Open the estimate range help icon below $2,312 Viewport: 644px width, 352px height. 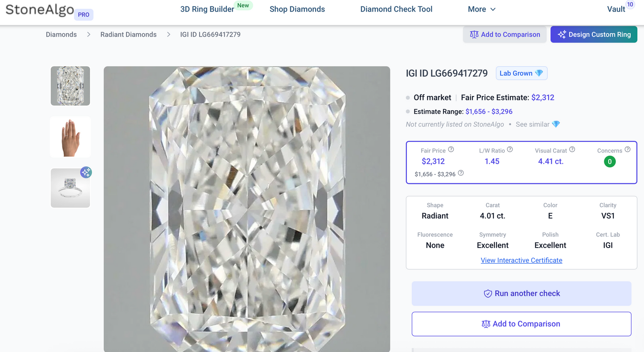point(461,174)
